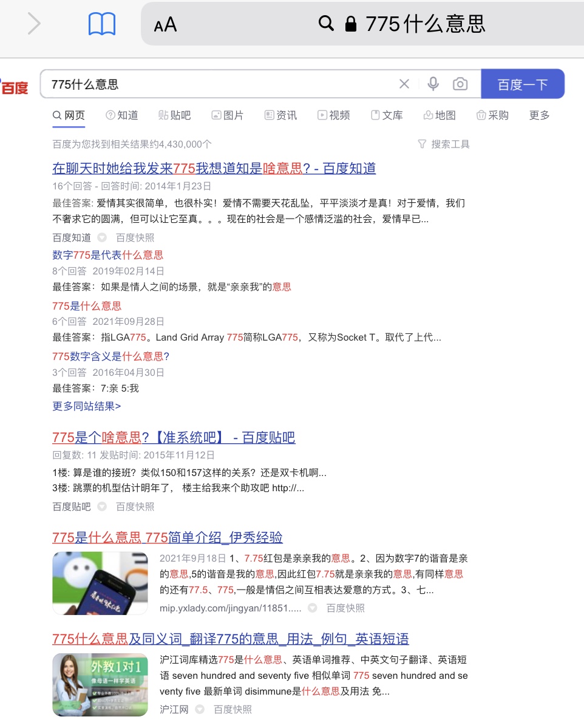Open the mip.yxlady.com/jingyan source URL

(230, 608)
